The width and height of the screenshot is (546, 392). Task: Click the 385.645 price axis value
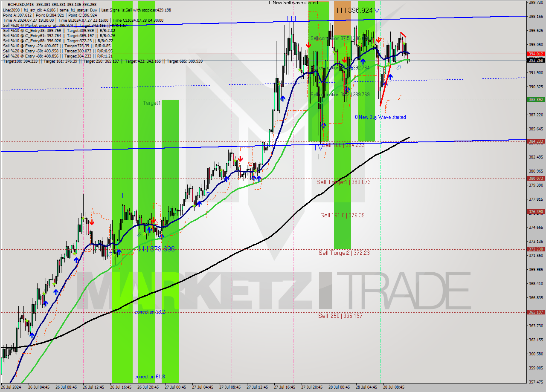tap(536, 129)
